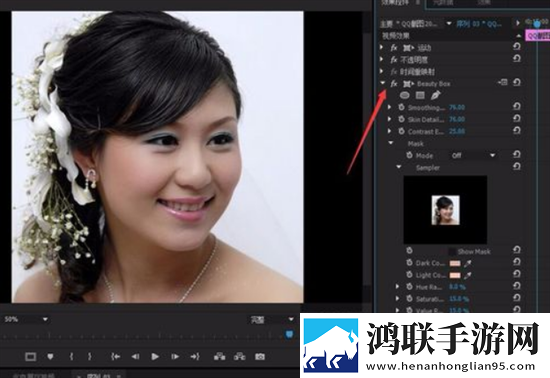This screenshot has width=550, height=378.
Task: Click the Sampler preview thumbnail
Action: [445, 210]
